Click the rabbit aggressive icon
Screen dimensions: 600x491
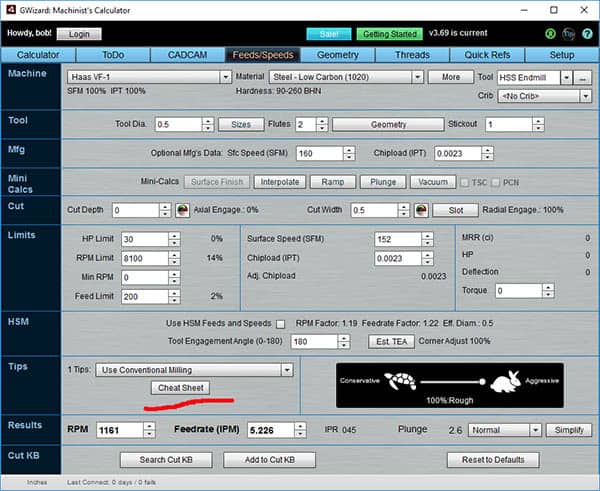click(x=505, y=381)
